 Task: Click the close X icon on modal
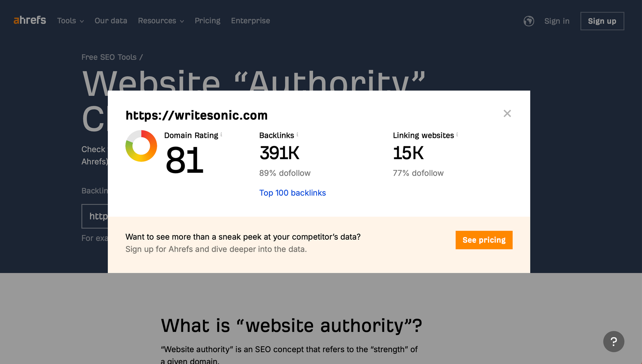pyautogui.click(x=507, y=113)
